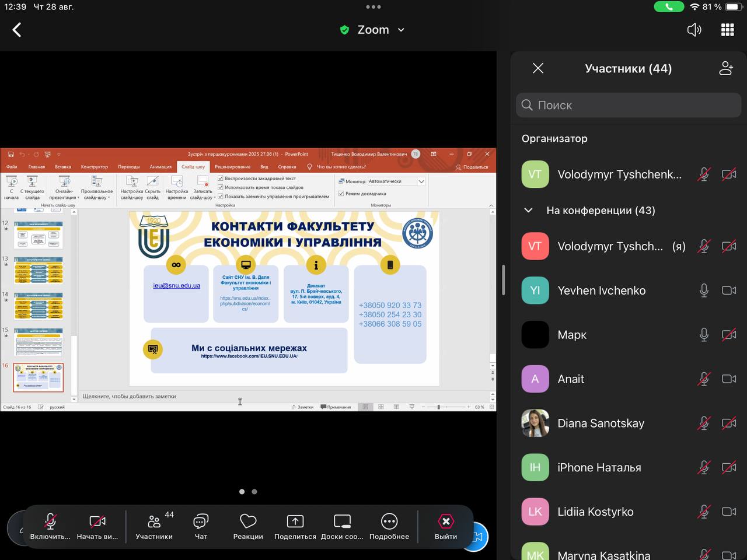Tap Diana Sanotskay's muted microphone icon
Image resolution: width=747 pixels, height=560 pixels.
coord(704,423)
